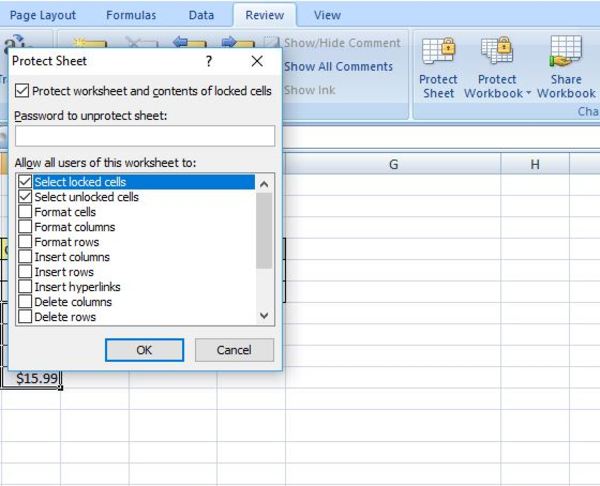Click the New Comment icon
This screenshot has width=600, height=486.
tap(90, 43)
